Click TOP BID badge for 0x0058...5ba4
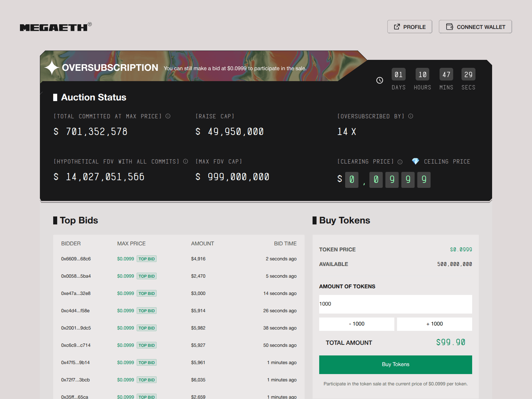Image resolution: width=532 pixels, height=399 pixels. click(x=147, y=276)
